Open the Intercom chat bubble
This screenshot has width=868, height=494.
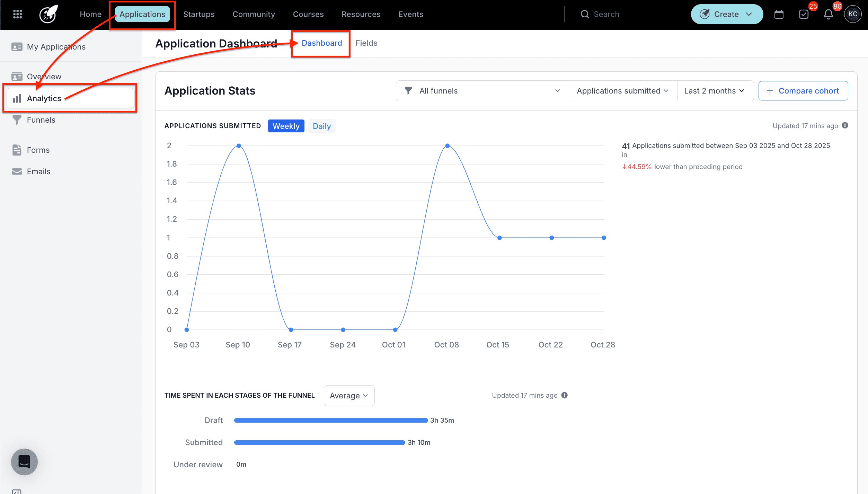point(24,462)
